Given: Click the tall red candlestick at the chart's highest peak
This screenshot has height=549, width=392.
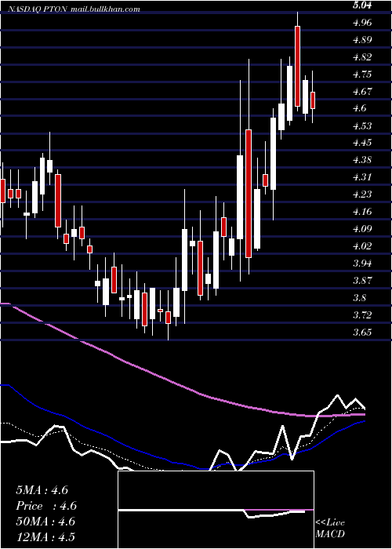Looking at the screenshot, I should coord(297,66).
